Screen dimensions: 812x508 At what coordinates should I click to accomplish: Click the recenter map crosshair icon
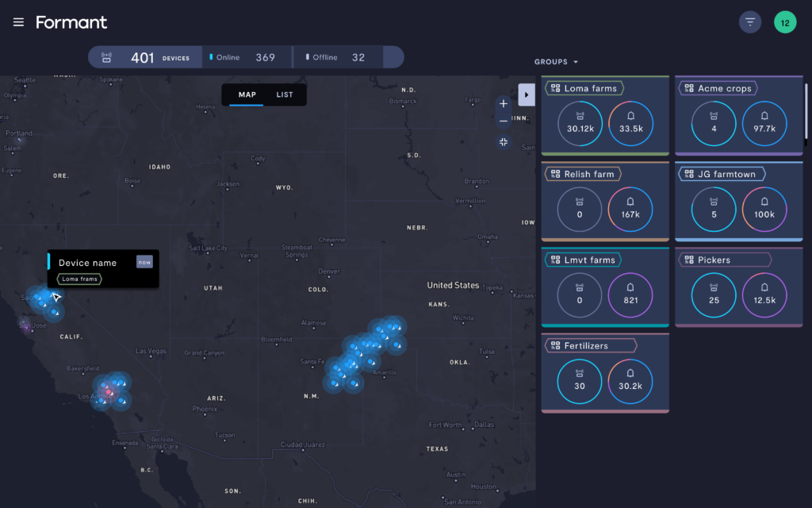503,142
